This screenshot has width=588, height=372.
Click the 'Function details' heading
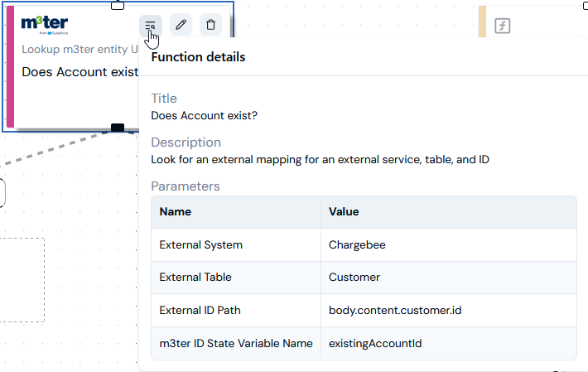tap(198, 57)
